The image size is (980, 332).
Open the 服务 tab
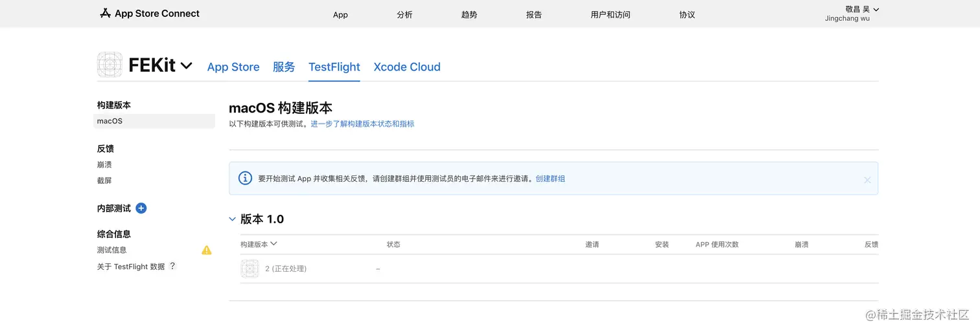pyautogui.click(x=284, y=67)
